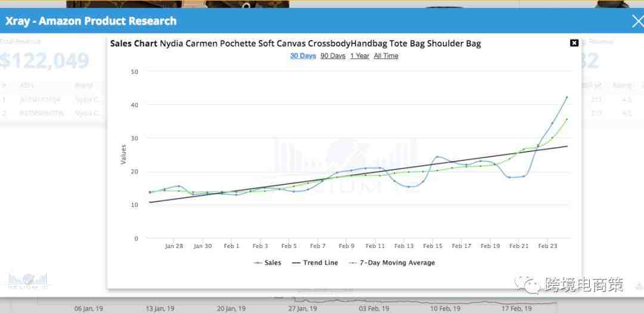Click the Feb 23 x-axis label
644x313 pixels.
pos(547,246)
